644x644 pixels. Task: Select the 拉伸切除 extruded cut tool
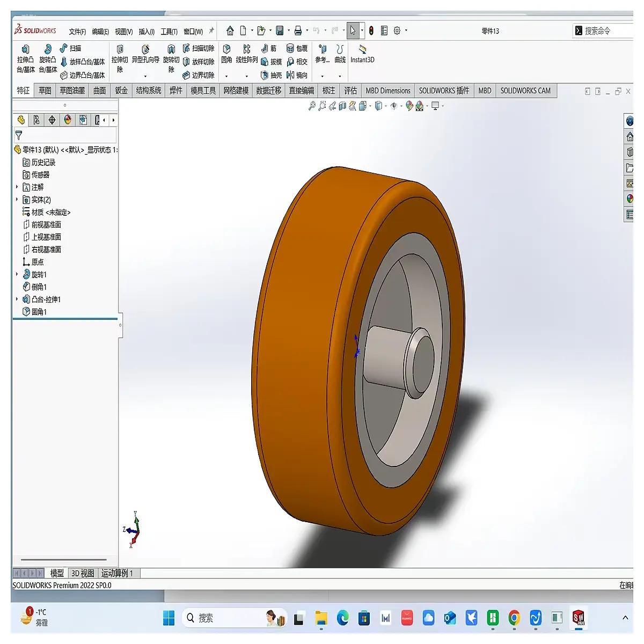(120, 58)
